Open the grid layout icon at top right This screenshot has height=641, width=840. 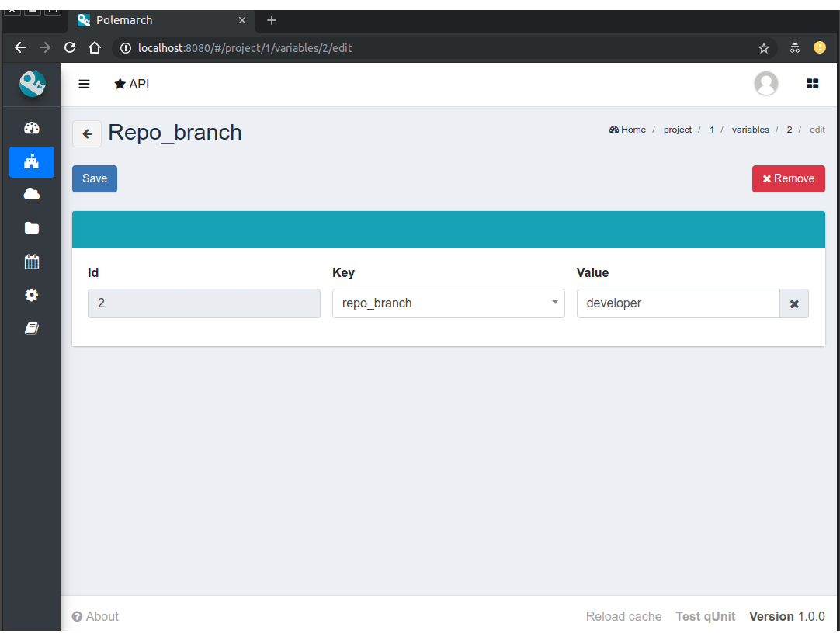coord(812,84)
